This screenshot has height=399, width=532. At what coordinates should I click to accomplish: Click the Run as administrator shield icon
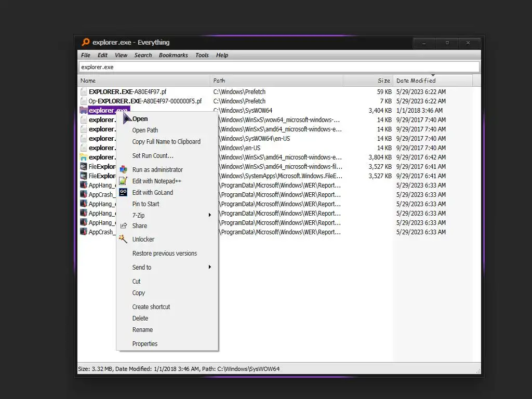(x=124, y=169)
